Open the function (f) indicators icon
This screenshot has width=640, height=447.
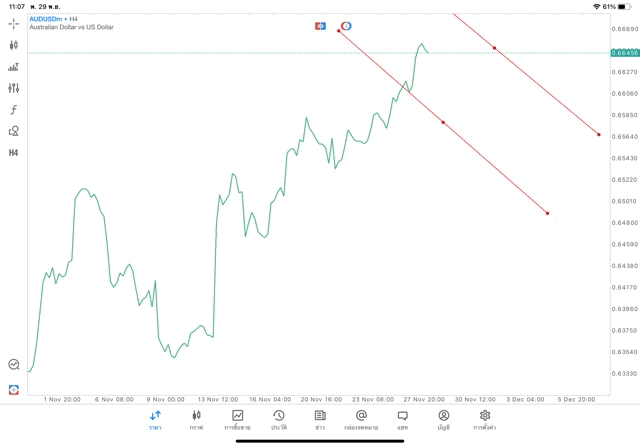tap(14, 109)
